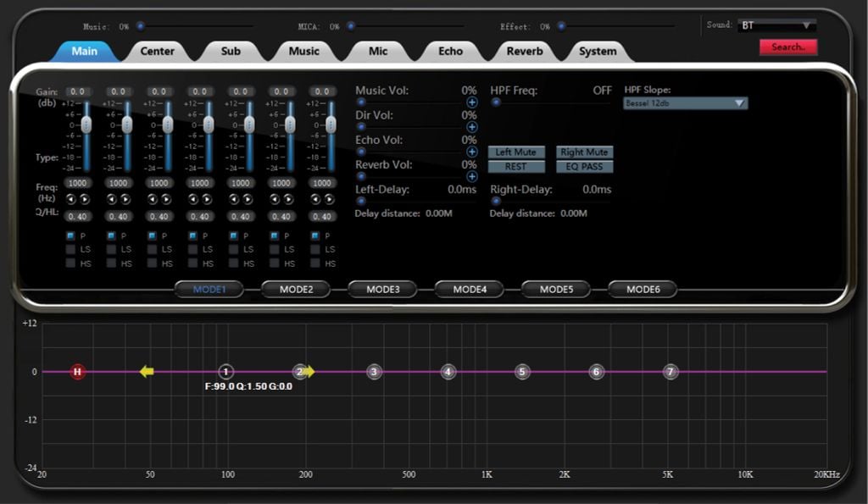The width and height of the screenshot is (868, 504).
Task: Click the plus icon for Echo Vol
Action: pos(471,152)
